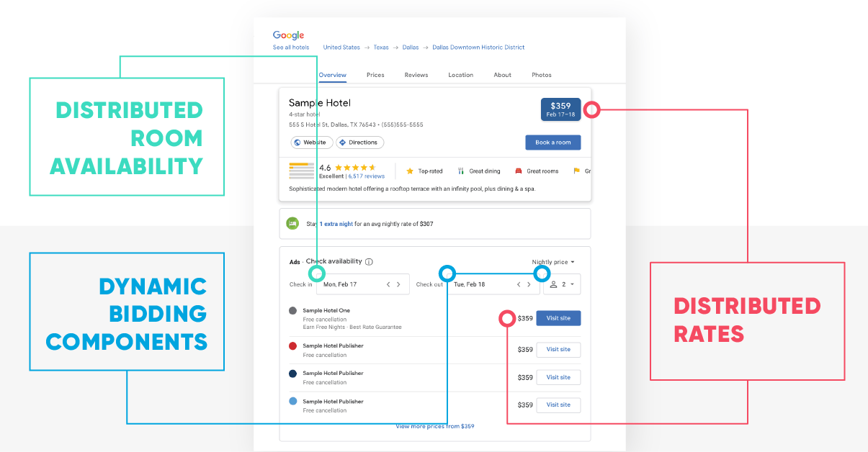868x452 pixels.
Task: Click the Dallas breadcrumb
Action: click(x=411, y=48)
